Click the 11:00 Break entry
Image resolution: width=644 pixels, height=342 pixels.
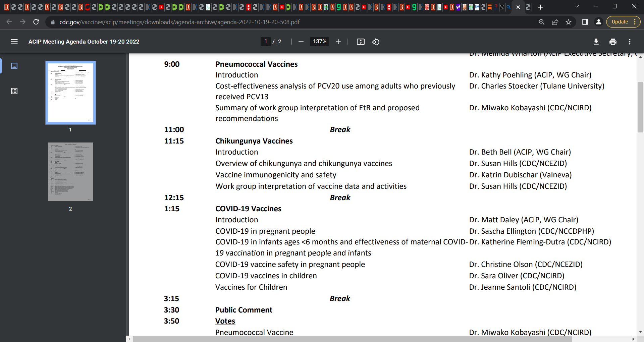click(340, 130)
